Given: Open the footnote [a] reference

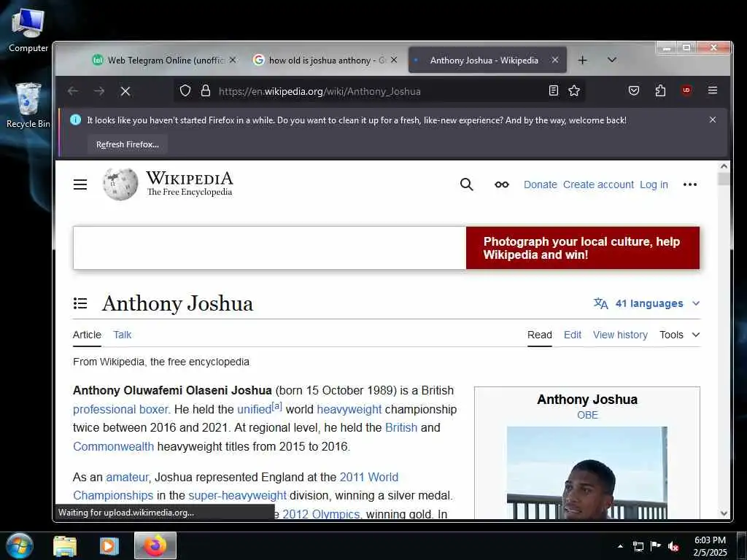Looking at the screenshot, I should (276, 406).
